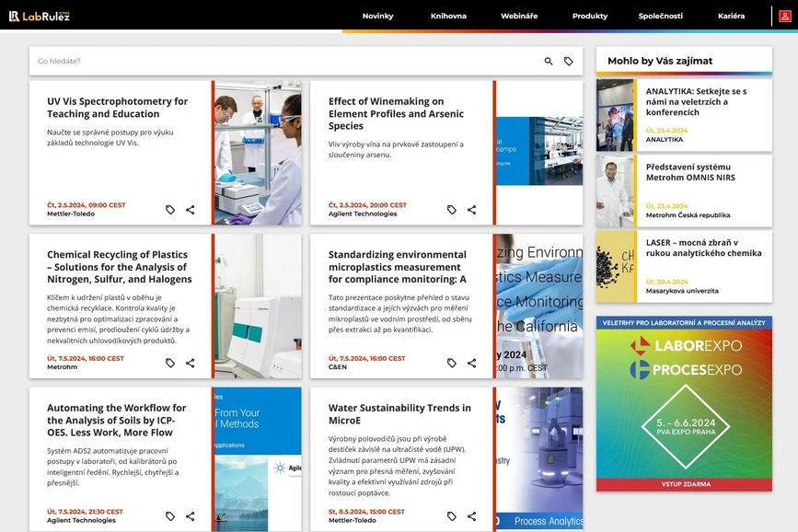This screenshot has height=532, width=798.
Task: Open the Kariéra menu
Action: (732, 16)
